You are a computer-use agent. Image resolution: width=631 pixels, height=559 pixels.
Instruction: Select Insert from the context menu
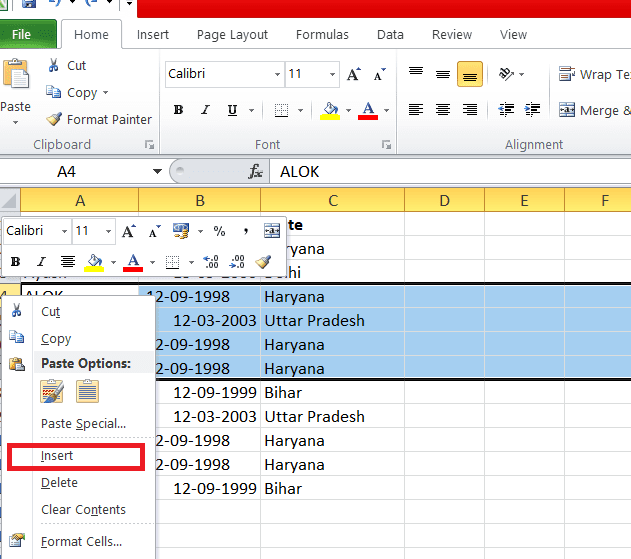pos(57,456)
